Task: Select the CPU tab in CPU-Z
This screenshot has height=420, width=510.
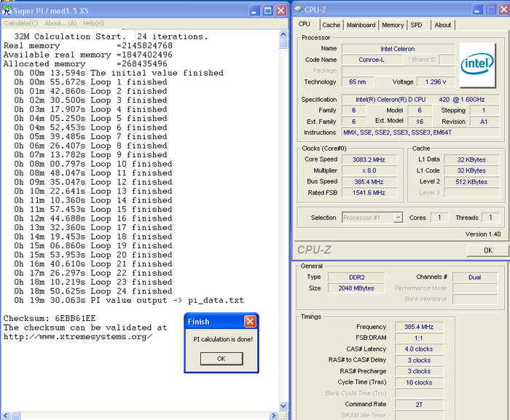Action: click(305, 24)
